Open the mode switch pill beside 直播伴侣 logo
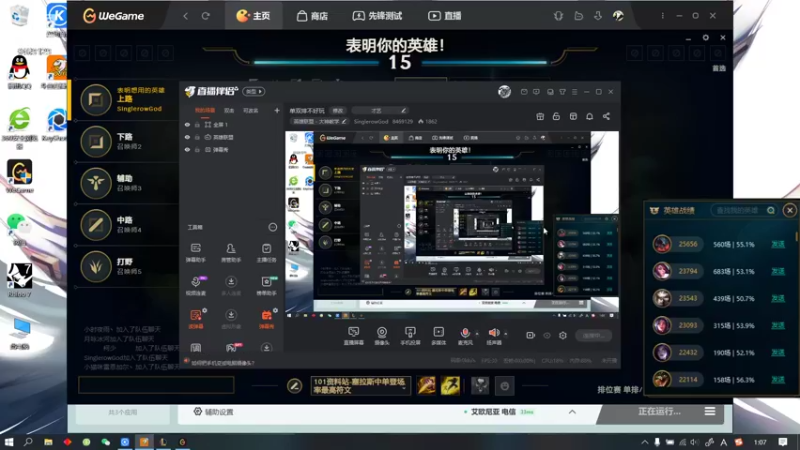Viewport: 800px width, 450px height. [254, 91]
